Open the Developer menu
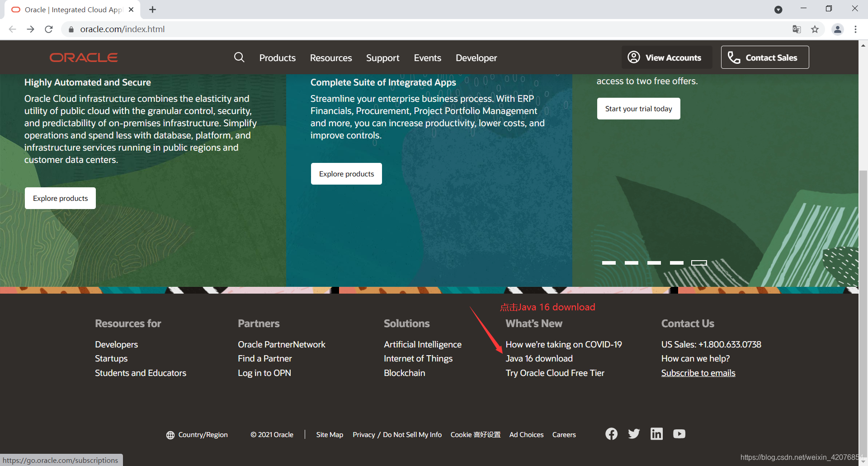 pos(476,58)
